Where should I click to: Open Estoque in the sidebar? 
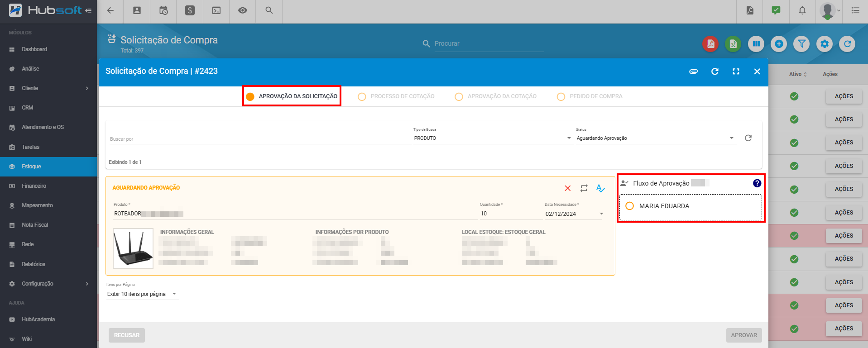[48, 167]
